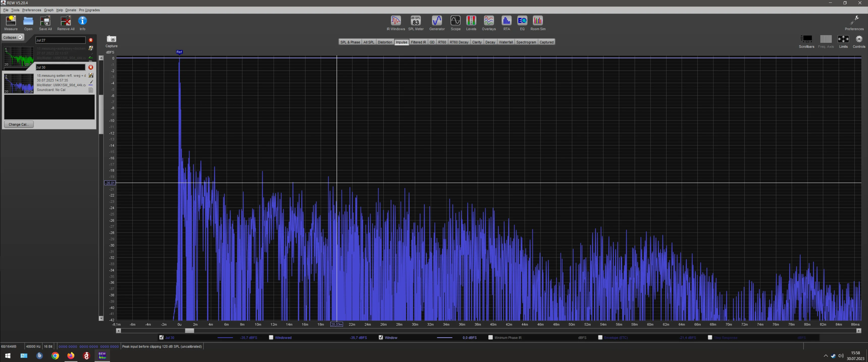
Task: Toggle graph Scrollbars icon
Action: tap(806, 42)
